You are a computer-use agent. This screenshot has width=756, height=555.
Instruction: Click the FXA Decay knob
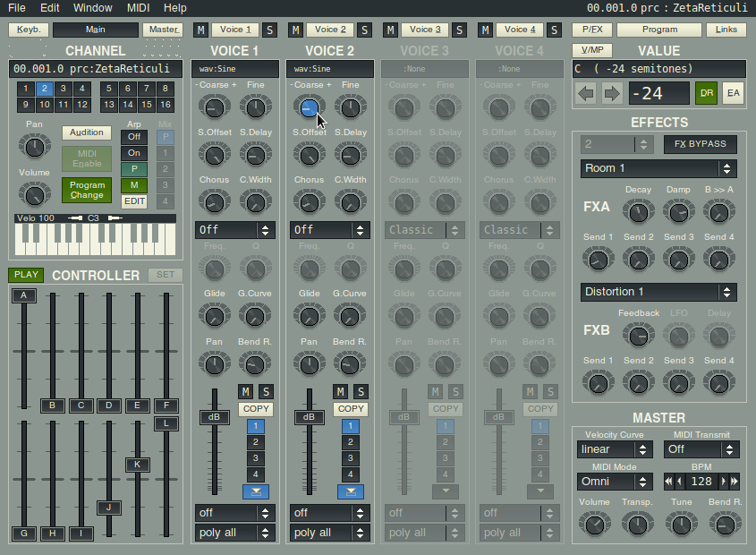point(638,212)
